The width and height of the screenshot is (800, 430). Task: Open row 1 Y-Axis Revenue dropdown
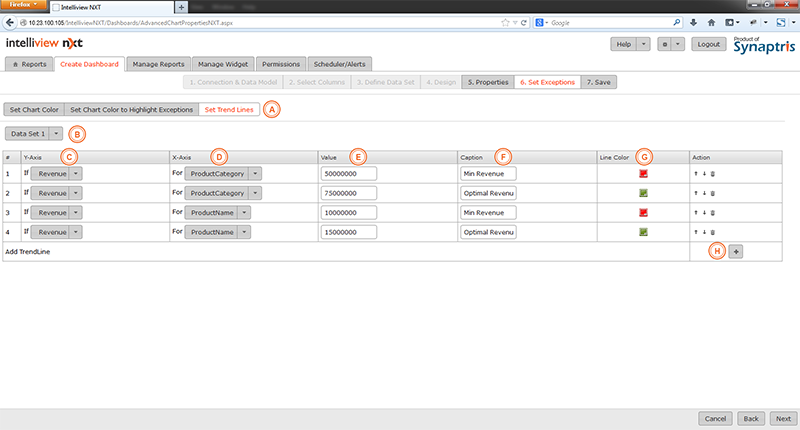pyautogui.click(x=76, y=173)
